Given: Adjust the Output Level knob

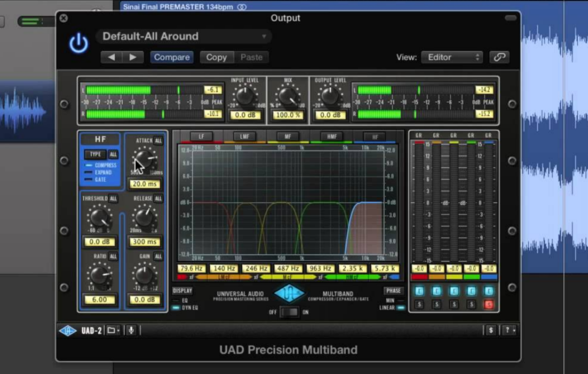Looking at the screenshot, I should tap(330, 96).
